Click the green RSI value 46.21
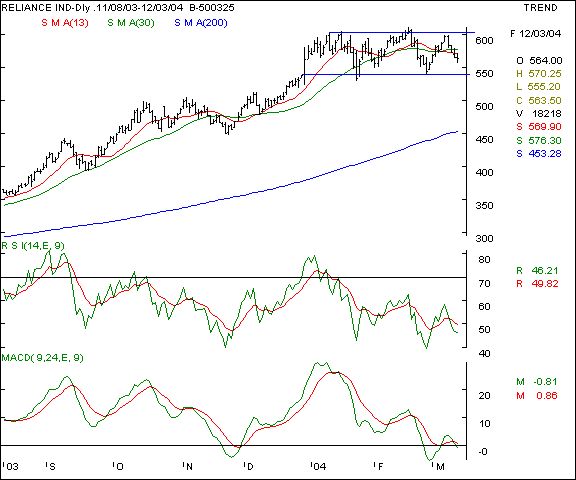The width and height of the screenshot is (576, 480). [x=545, y=271]
